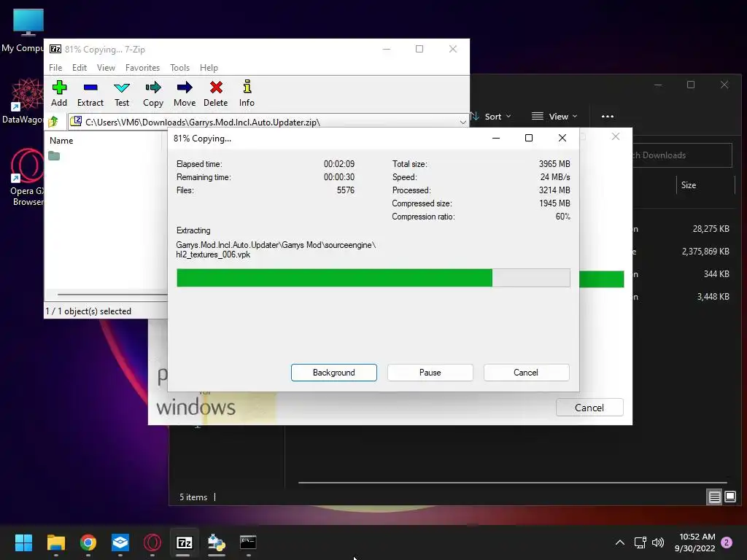Click the Add tool in 7-Zip
This screenshot has height=560, width=747.
[x=59, y=93]
